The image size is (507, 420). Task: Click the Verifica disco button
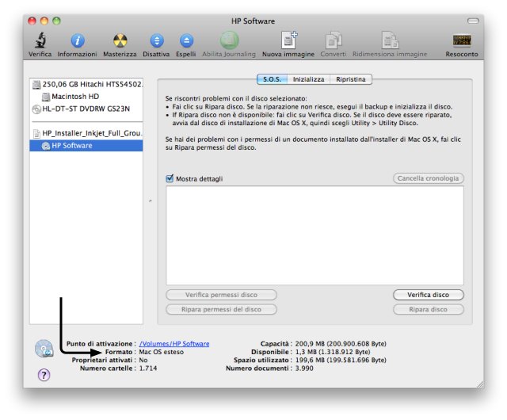[x=428, y=295]
